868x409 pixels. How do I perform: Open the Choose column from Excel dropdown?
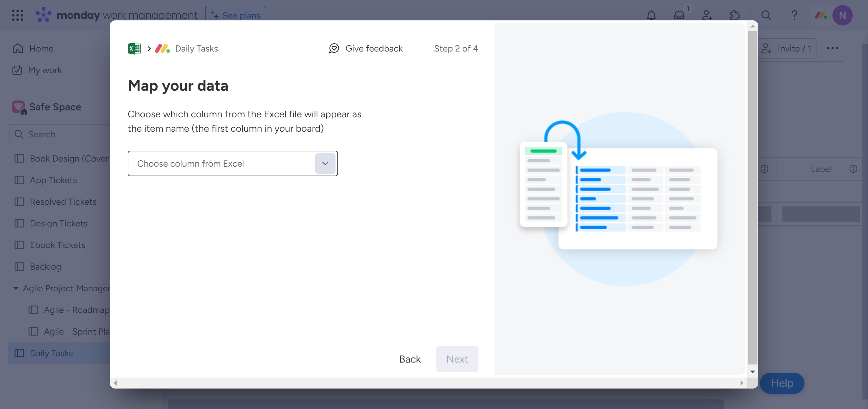[x=233, y=163]
